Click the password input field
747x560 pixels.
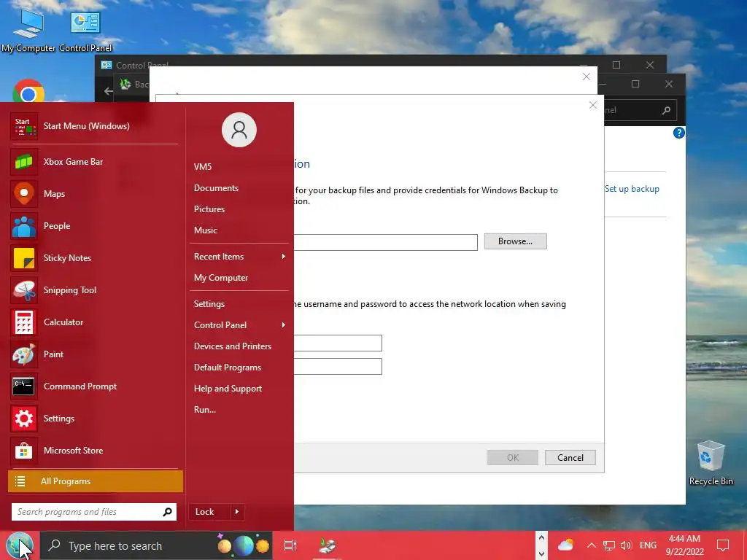pyautogui.click(x=338, y=367)
